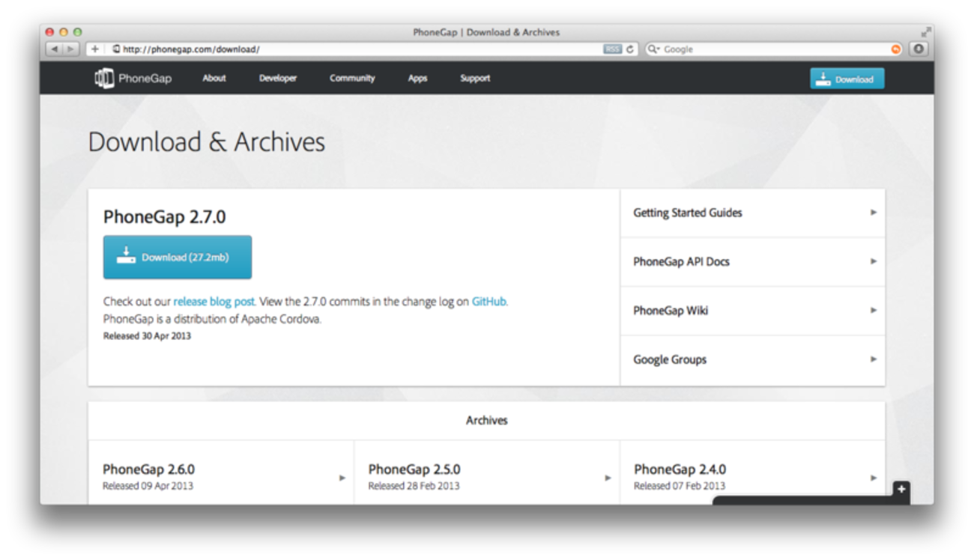Click "PhoneGap is a distribution of Apache Cordova." text
The height and width of the screenshot is (560, 974).
click(x=213, y=319)
